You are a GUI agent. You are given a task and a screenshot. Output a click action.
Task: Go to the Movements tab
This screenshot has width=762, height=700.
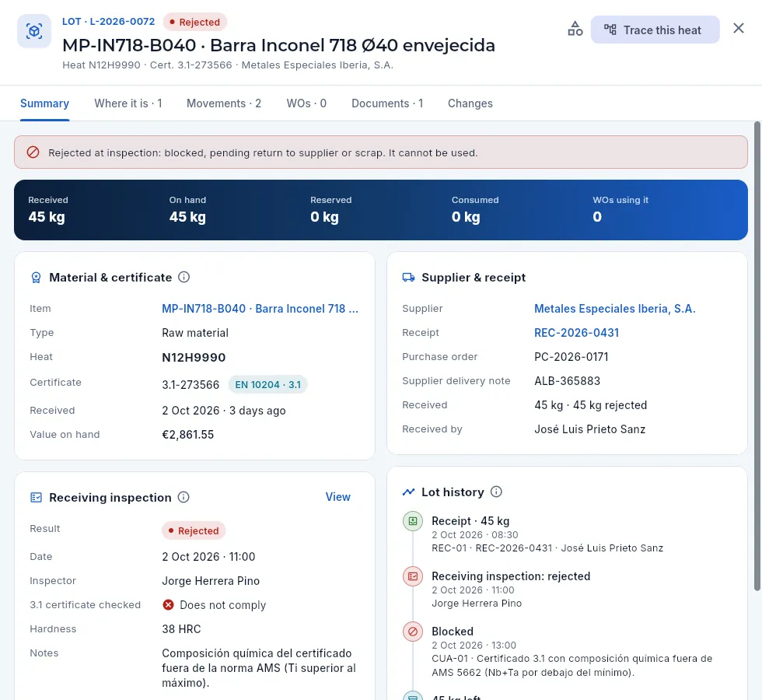(224, 103)
